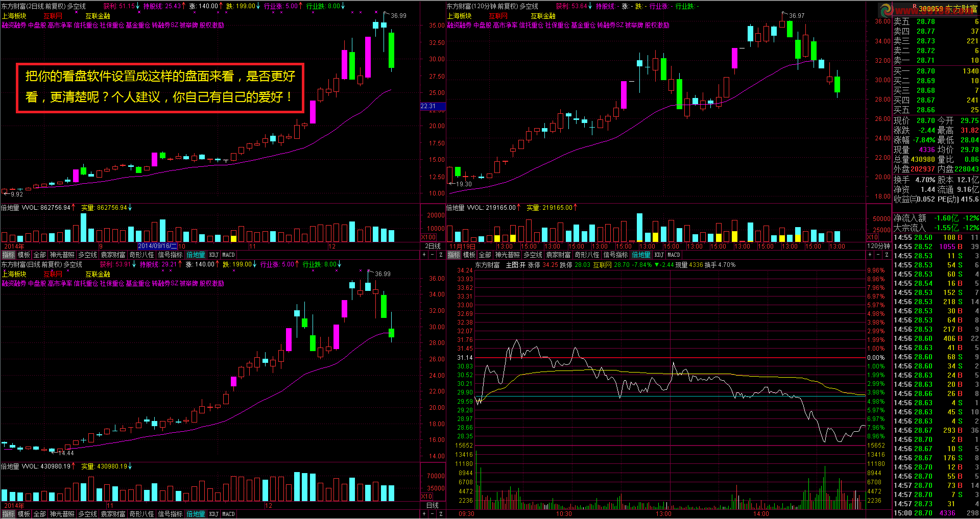Zoom out top-left chart with - button
The image size is (980, 519).
click(x=432, y=255)
